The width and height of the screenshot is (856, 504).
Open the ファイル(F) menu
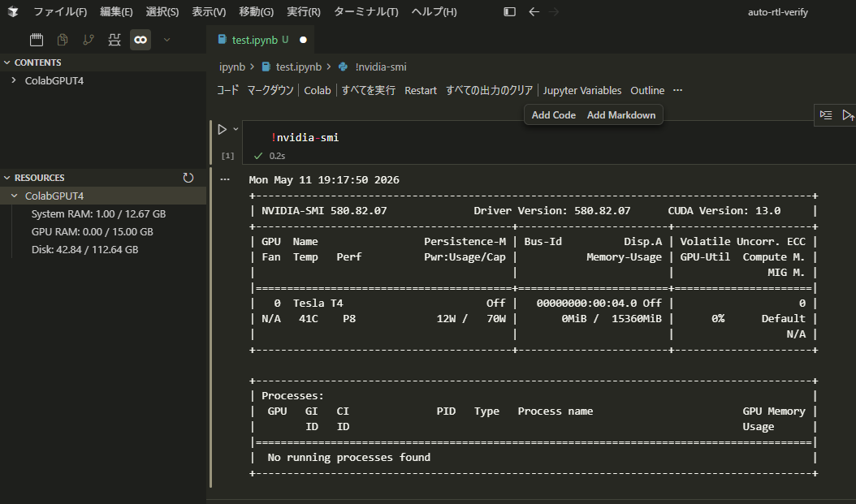click(60, 11)
